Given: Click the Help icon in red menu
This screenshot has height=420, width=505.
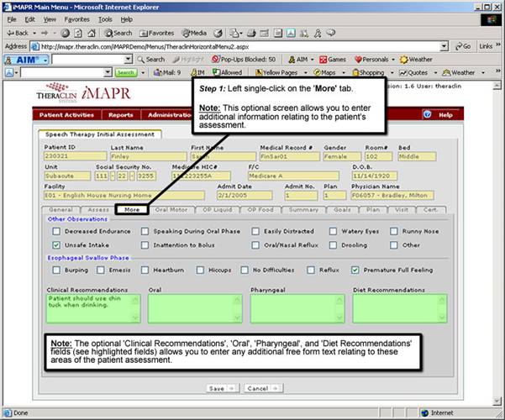Looking at the screenshot, I should tap(427, 115).
